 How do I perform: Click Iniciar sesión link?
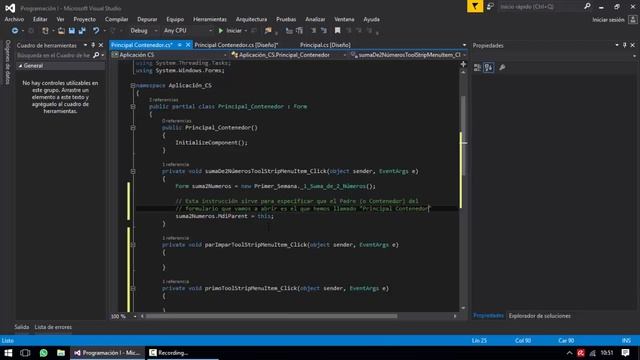coord(608,20)
